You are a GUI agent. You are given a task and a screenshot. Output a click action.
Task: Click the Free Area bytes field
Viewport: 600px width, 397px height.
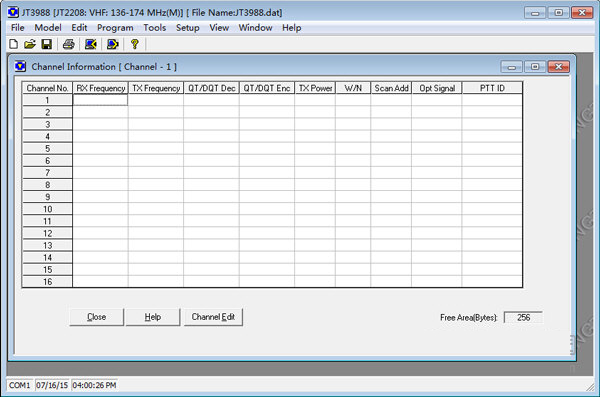[523, 317]
